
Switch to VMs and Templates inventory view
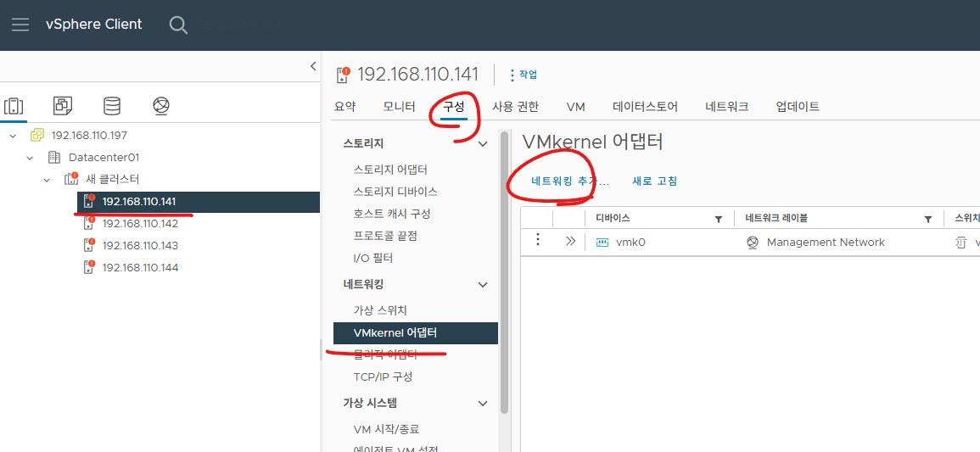coord(63,106)
